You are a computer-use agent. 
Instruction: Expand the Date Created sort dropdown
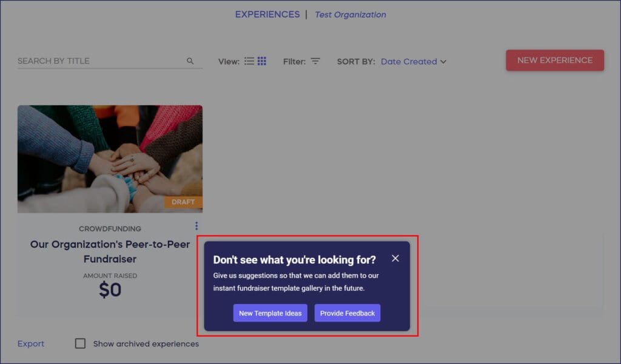[x=409, y=61]
